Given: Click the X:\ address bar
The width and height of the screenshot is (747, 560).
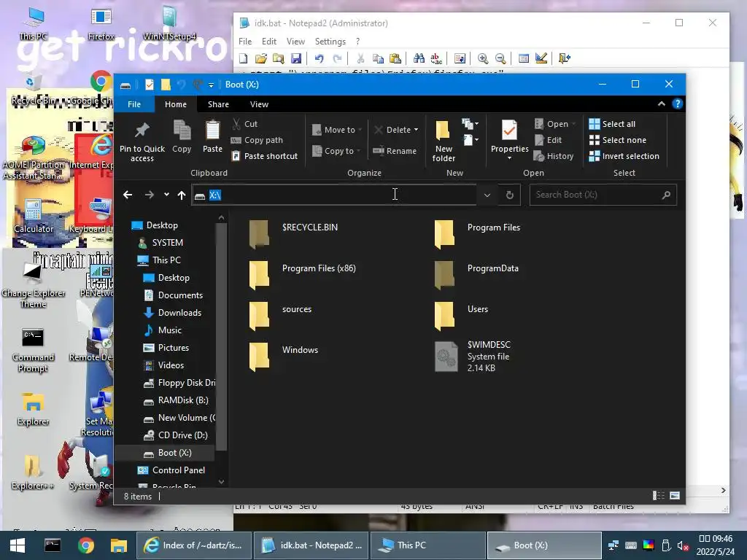Looking at the screenshot, I should (x=334, y=195).
